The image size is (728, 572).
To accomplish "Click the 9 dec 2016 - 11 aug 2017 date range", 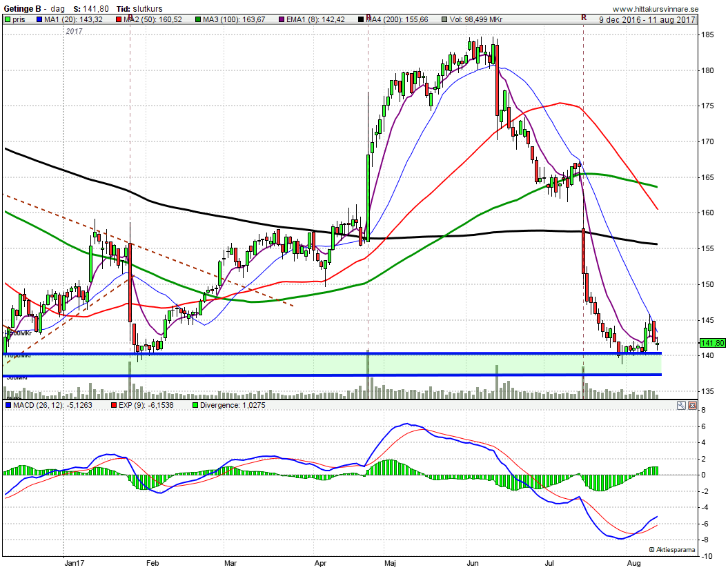I will click(x=647, y=19).
